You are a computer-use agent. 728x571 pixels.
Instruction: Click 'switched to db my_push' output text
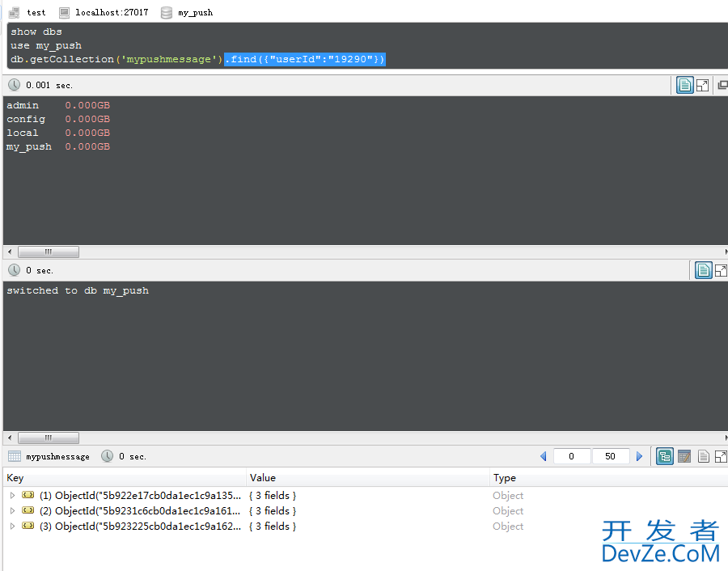coord(78,290)
